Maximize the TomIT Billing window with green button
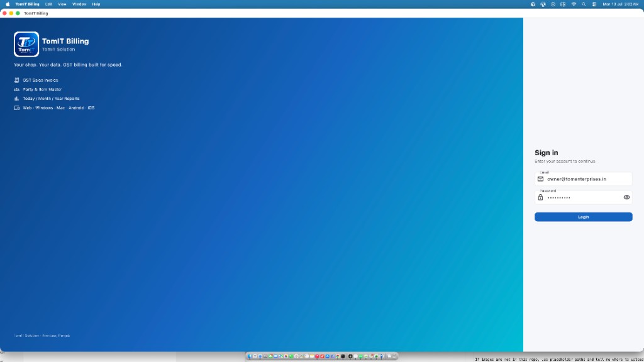 (x=18, y=13)
